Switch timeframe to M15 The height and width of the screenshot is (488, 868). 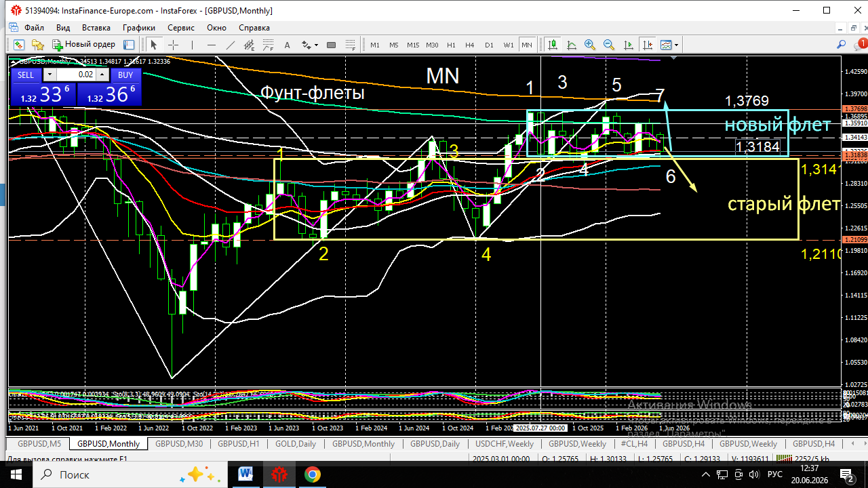pos(413,45)
